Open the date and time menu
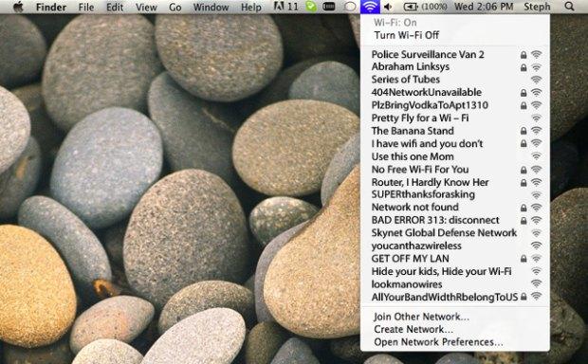 pyautogui.click(x=484, y=7)
